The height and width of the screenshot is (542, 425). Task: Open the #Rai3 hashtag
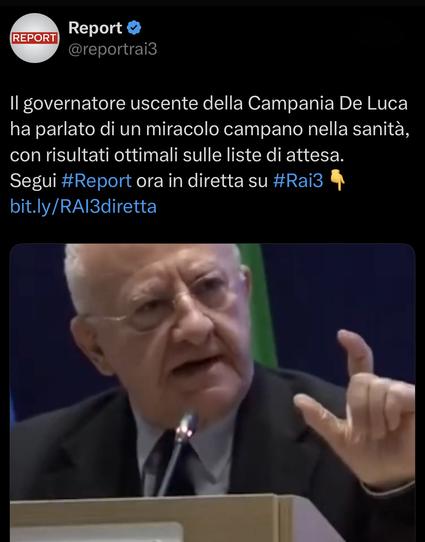click(x=298, y=180)
